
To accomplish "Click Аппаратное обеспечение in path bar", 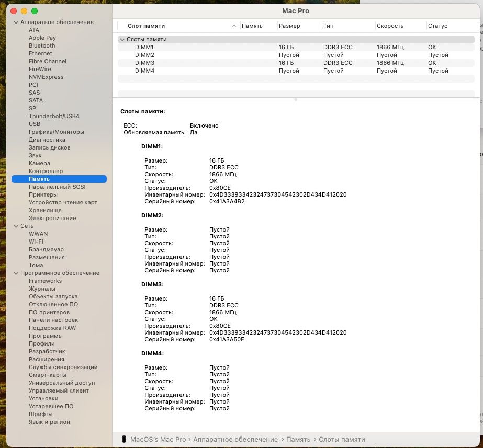I will 235,440.
